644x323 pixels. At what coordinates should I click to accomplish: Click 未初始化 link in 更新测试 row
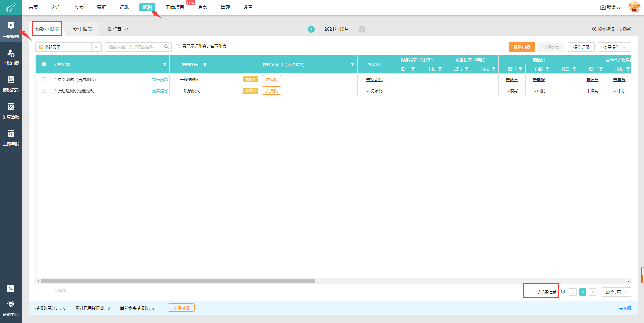point(374,80)
